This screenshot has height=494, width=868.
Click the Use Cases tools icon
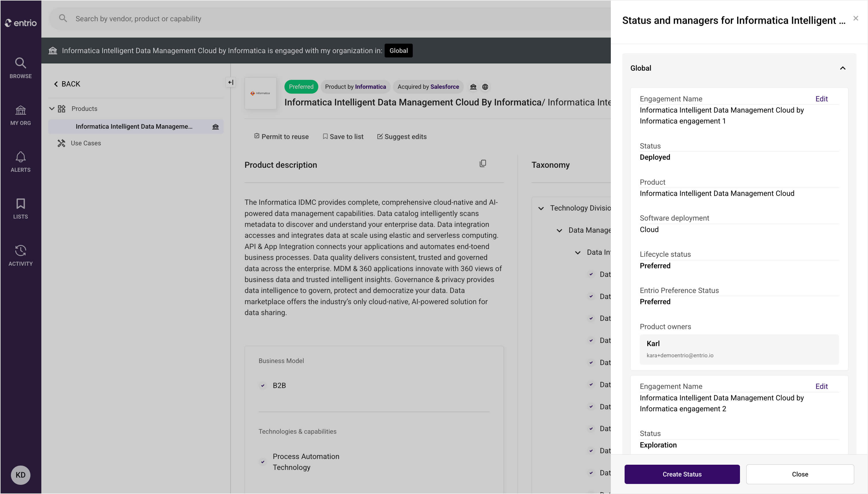coord(61,143)
